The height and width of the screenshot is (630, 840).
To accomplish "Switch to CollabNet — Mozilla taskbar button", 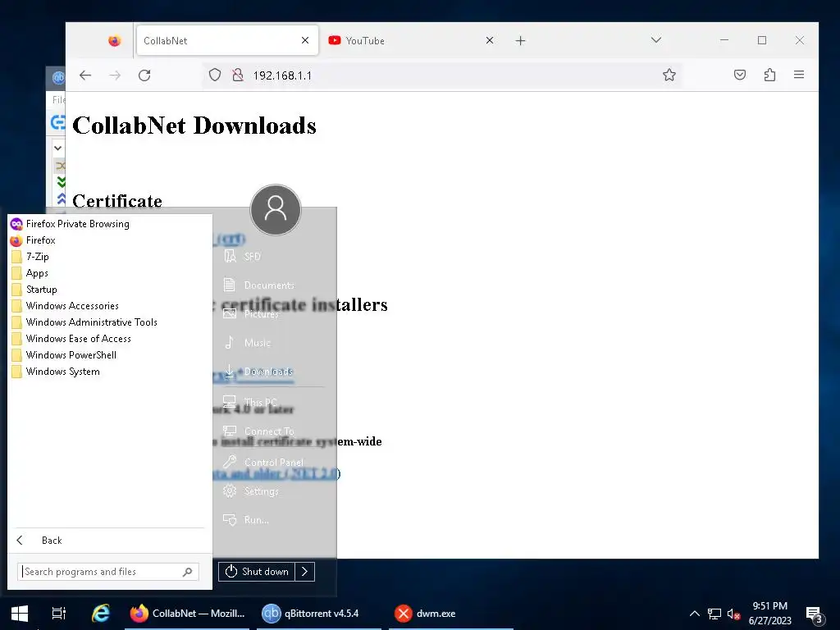I will [x=188, y=614].
